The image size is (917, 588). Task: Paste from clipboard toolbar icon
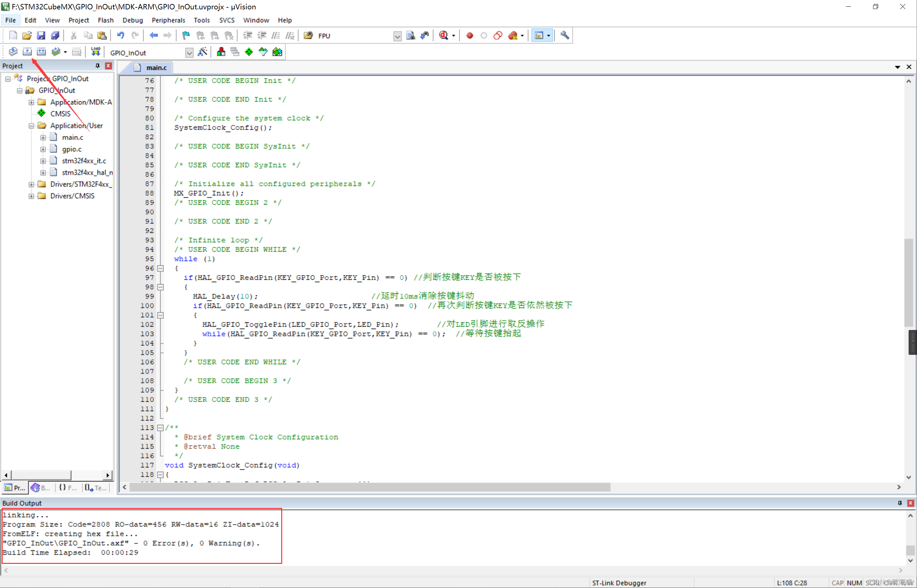[x=102, y=36]
